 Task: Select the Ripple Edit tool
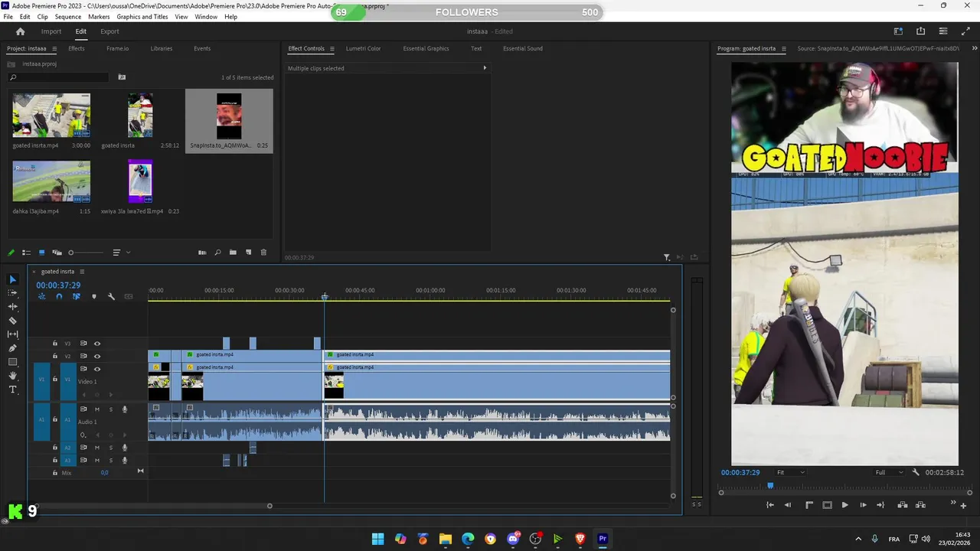pos(12,307)
